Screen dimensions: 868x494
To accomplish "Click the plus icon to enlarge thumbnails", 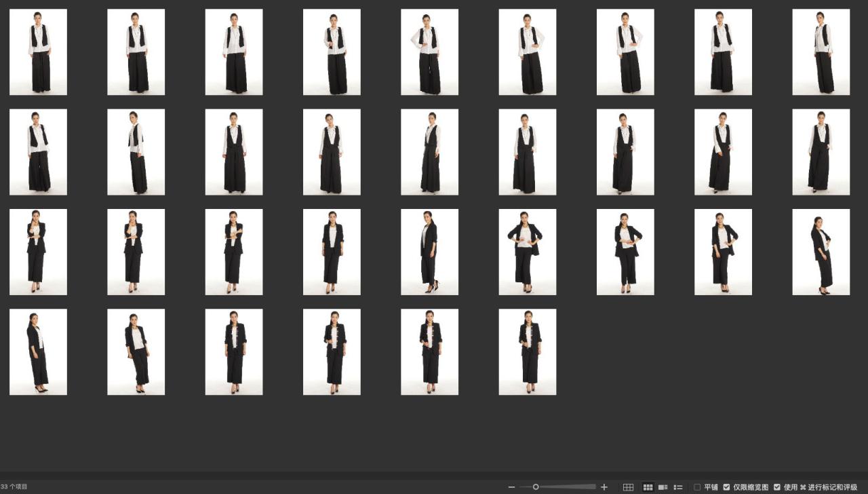I will (604, 487).
